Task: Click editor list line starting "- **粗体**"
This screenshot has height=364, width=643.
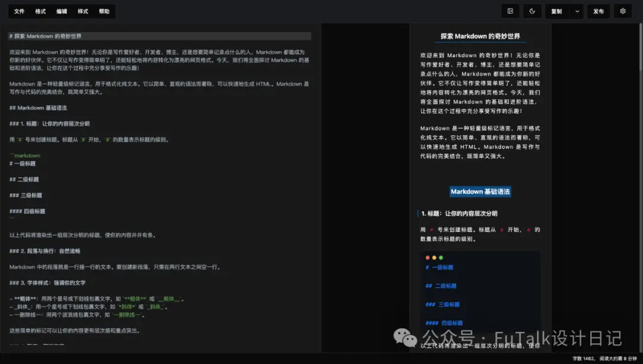Action: (x=97, y=299)
